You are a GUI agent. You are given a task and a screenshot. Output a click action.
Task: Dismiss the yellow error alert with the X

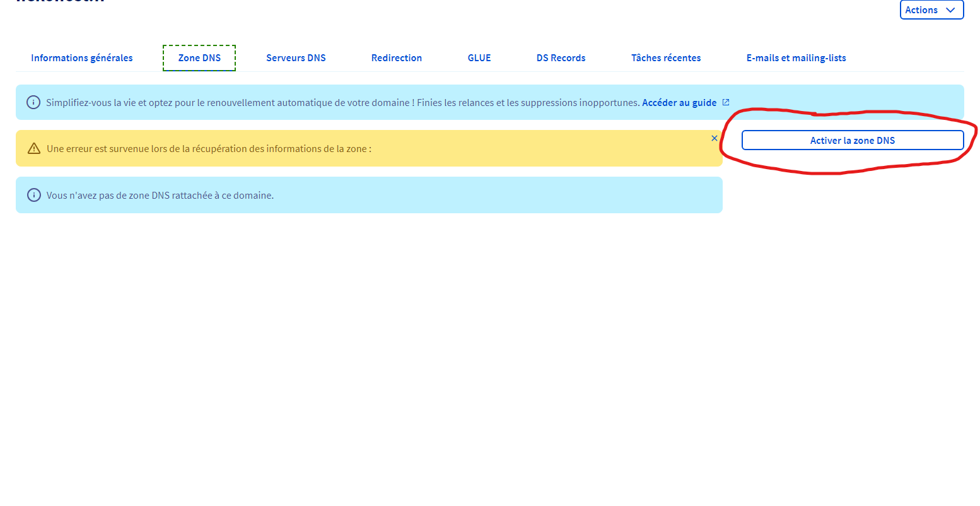(x=715, y=138)
